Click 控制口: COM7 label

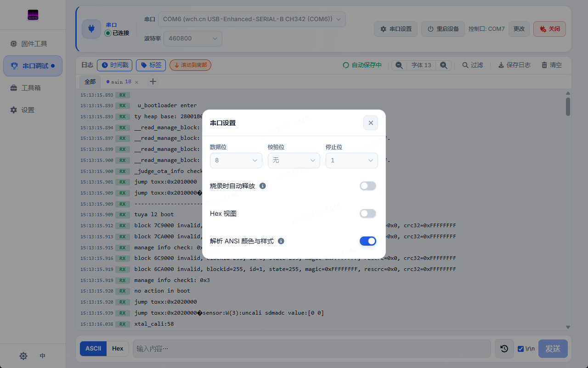486,29
